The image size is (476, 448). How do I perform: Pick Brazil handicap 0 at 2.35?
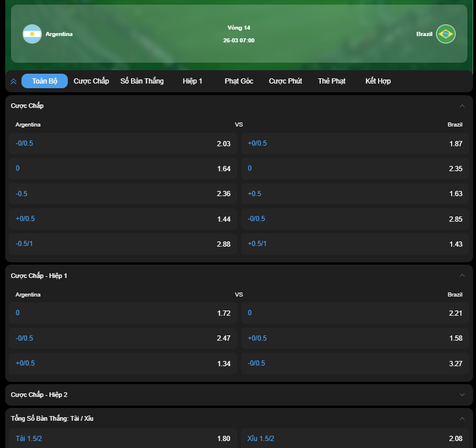355,168
